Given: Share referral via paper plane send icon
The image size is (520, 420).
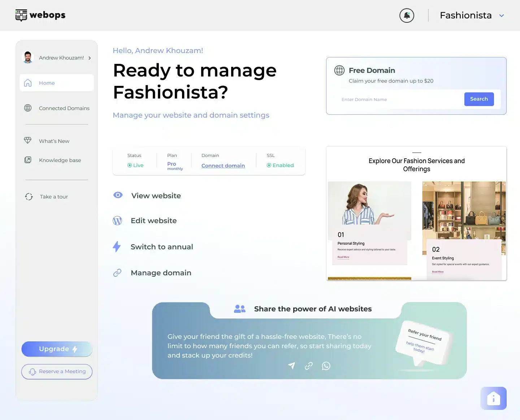Looking at the screenshot, I should click(x=291, y=366).
